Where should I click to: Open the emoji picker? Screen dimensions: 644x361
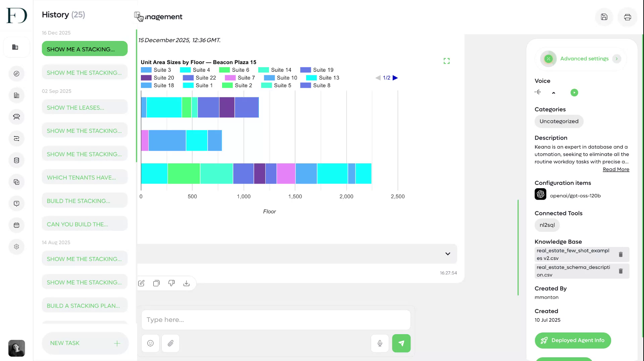tap(150, 343)
